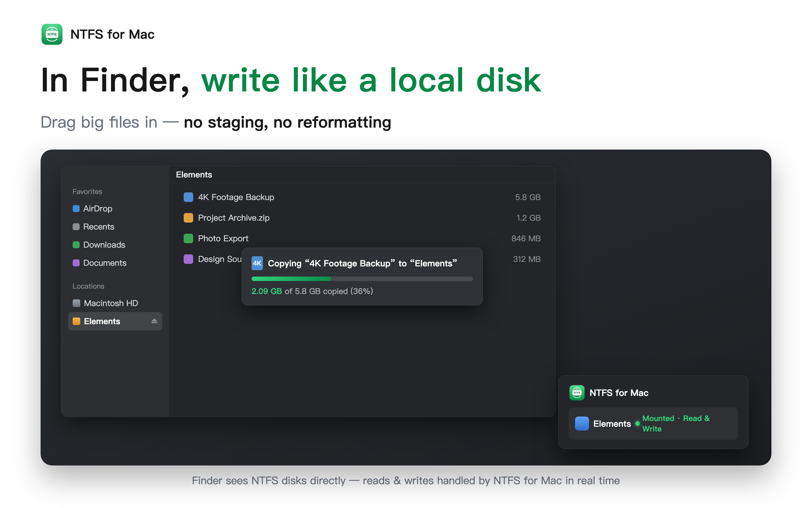Viewport: 812px width, 508px height.
Task: Click the blue 4K Footage Backup folder icon
Action: [189, 197]
